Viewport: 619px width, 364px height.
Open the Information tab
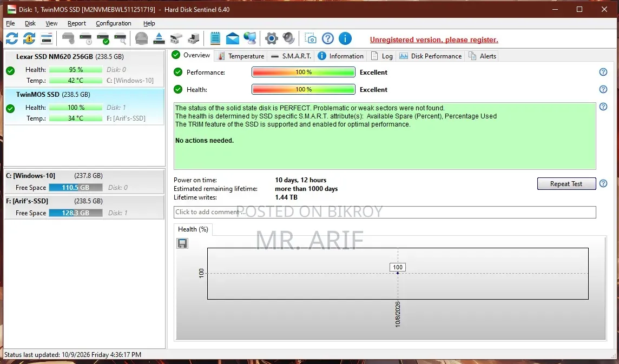click(x=341, y=56)
